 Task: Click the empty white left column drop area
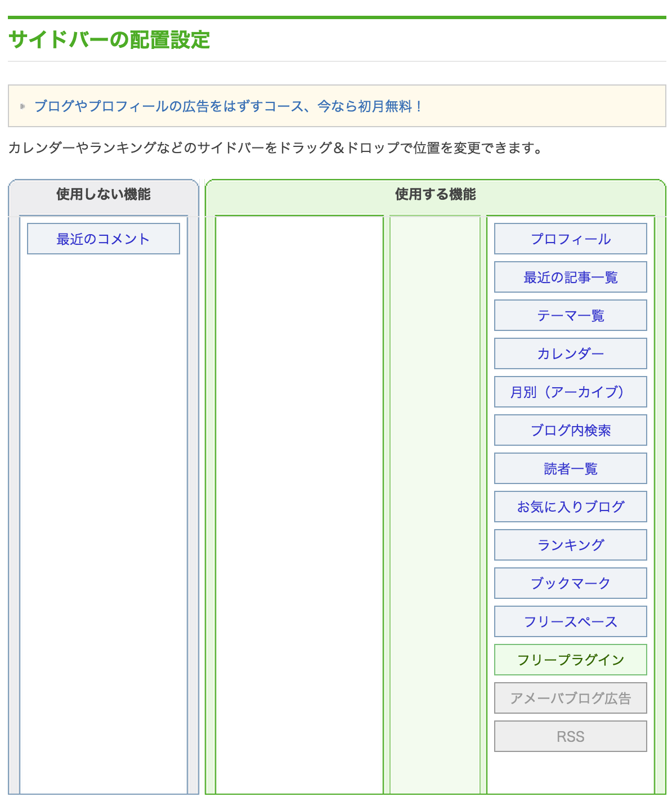pyautogui.click(x=299, y=501)
